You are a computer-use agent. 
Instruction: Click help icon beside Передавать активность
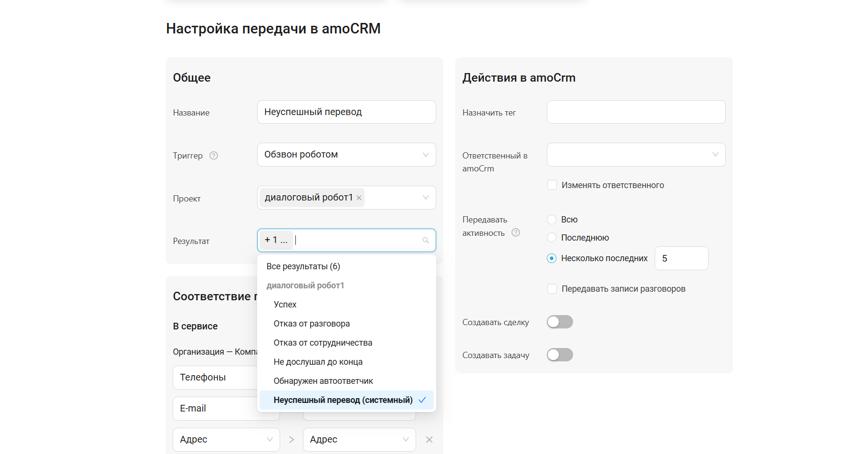[x=515, y=232]
